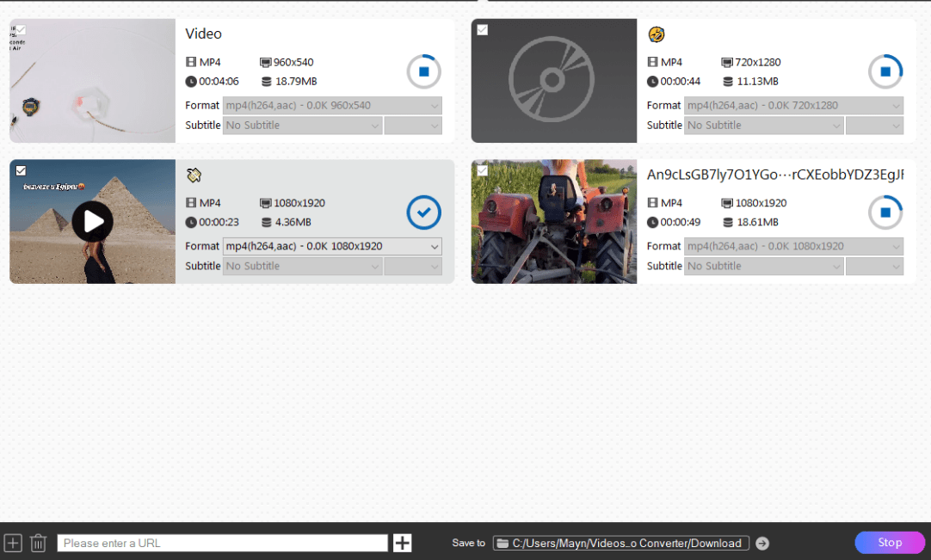Stop download of the tractor video
Screen dimensions: 931x560
(885, 212)
